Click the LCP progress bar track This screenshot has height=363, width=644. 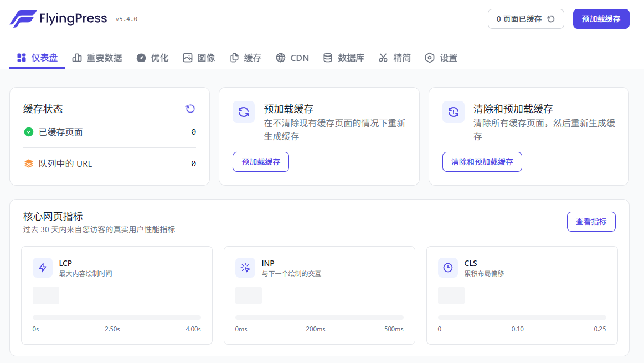click(x=117, y=318)
